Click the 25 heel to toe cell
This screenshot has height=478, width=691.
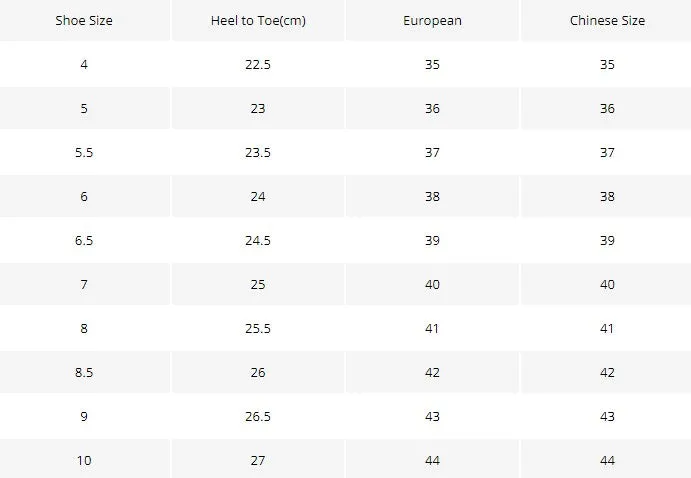(258, 285)
